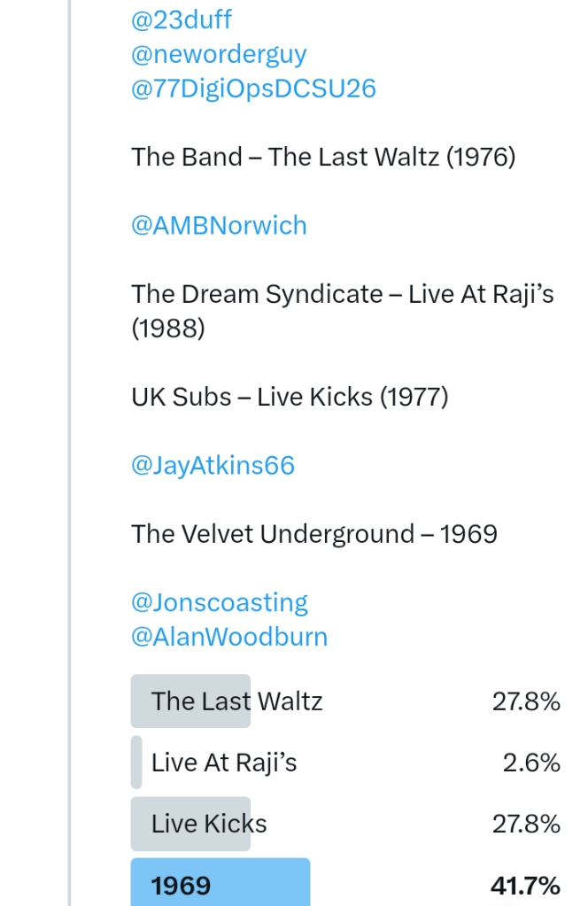
Task: Click the 2.6% poll percentage
Action: point(531,763)
